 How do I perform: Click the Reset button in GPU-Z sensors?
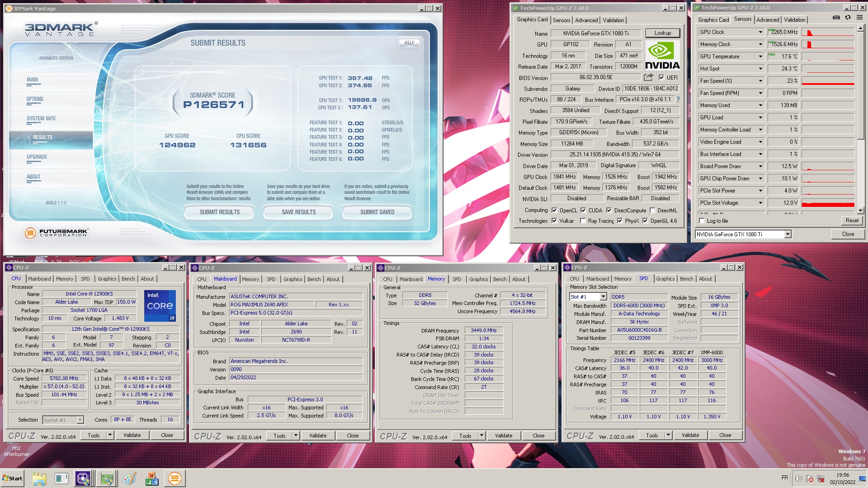click(x=852, y=221)
